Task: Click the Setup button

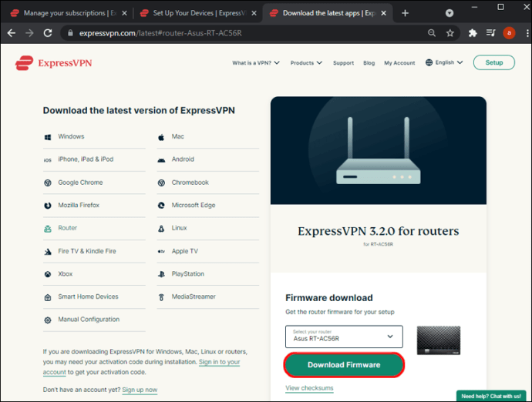Action: (x=494, y=62)
